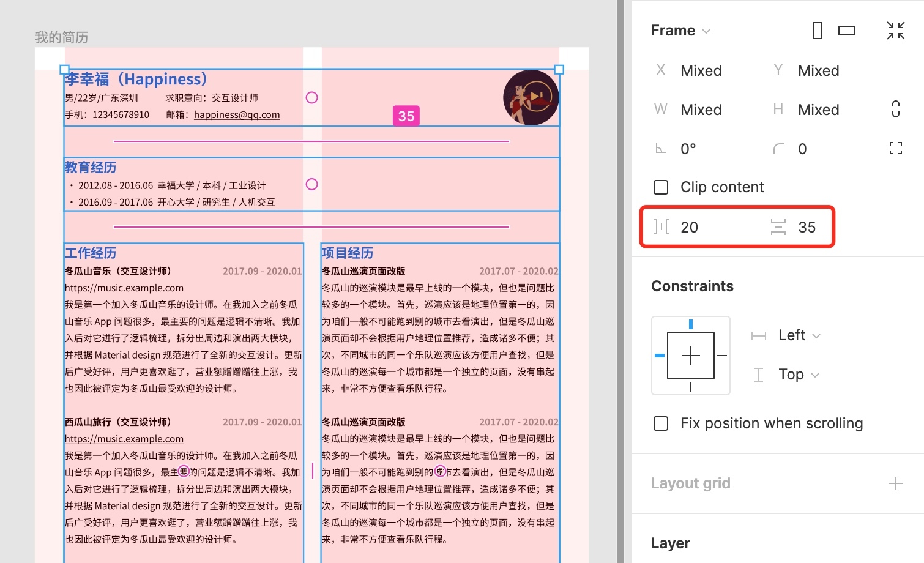The width and height of the screenshot is (924, 563).
Task: Click the top constraint bar in diagram
Action: [x=691, y=324]
